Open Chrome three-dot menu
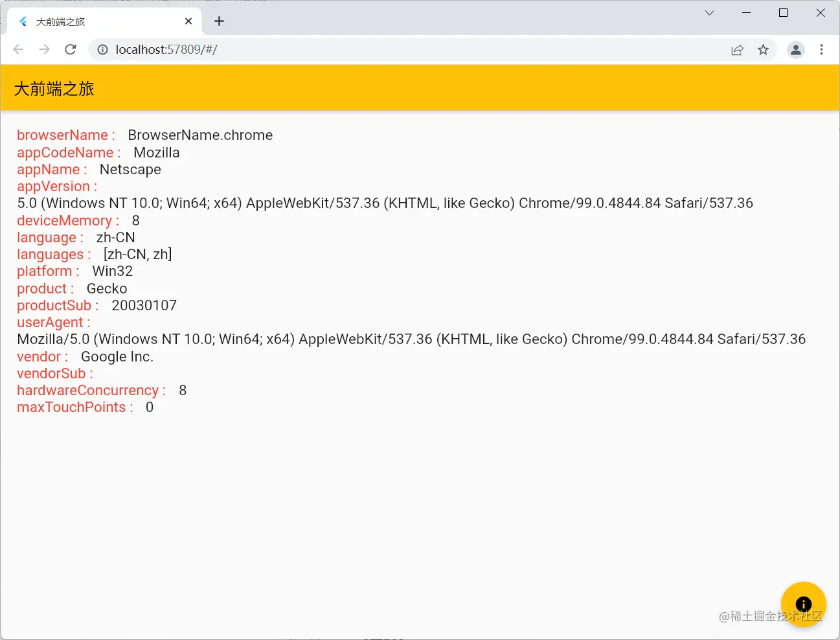Screen dimensions: 840x640 821,50
